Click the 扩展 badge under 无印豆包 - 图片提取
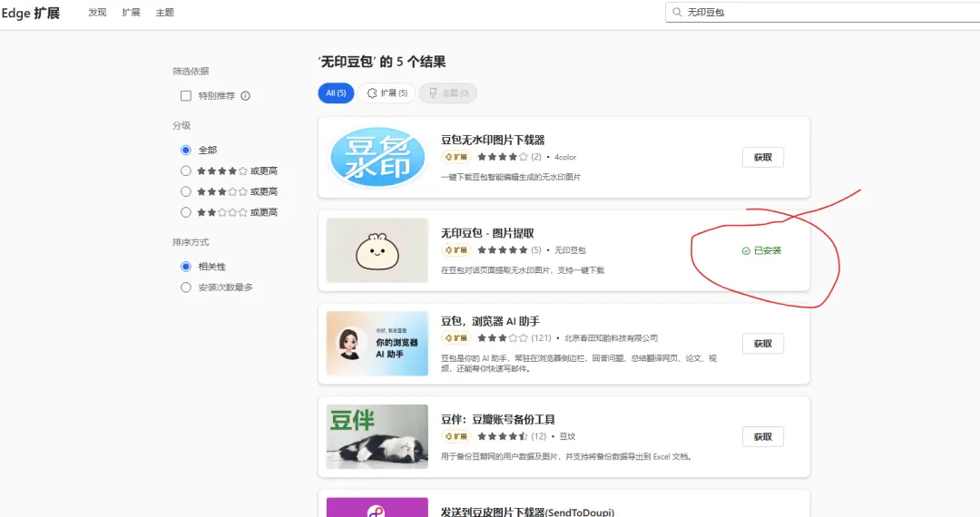The image size is (980, 517). pos(456,249)
